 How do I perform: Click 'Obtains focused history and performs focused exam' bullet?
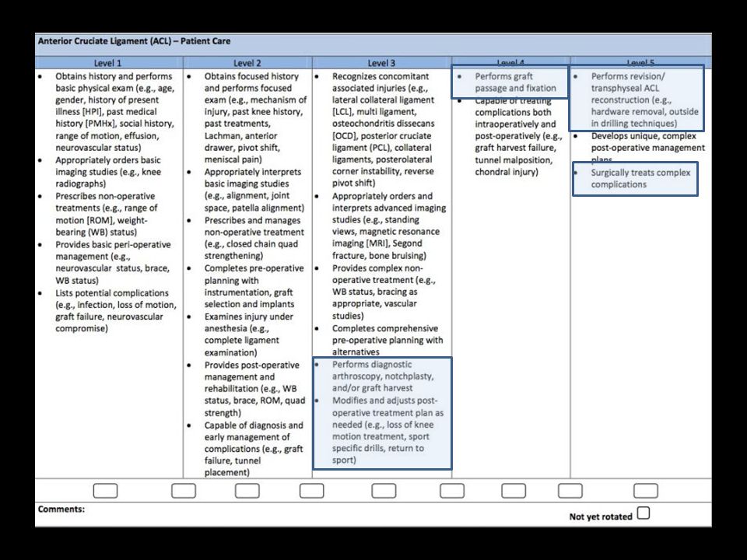pyautogui.click(x=255, y=117)
